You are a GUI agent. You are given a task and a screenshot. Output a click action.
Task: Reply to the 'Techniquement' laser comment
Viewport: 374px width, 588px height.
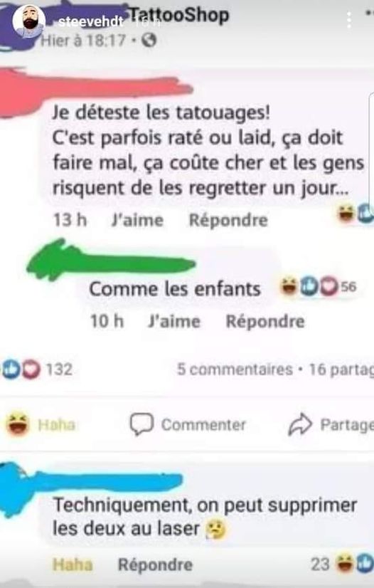[156, 565]
